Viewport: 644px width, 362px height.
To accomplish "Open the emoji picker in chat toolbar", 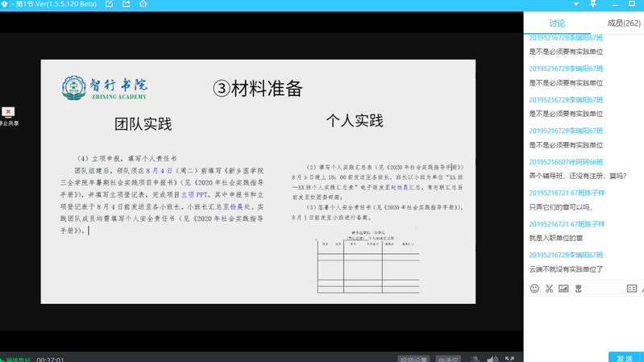I will coord(534,288).
